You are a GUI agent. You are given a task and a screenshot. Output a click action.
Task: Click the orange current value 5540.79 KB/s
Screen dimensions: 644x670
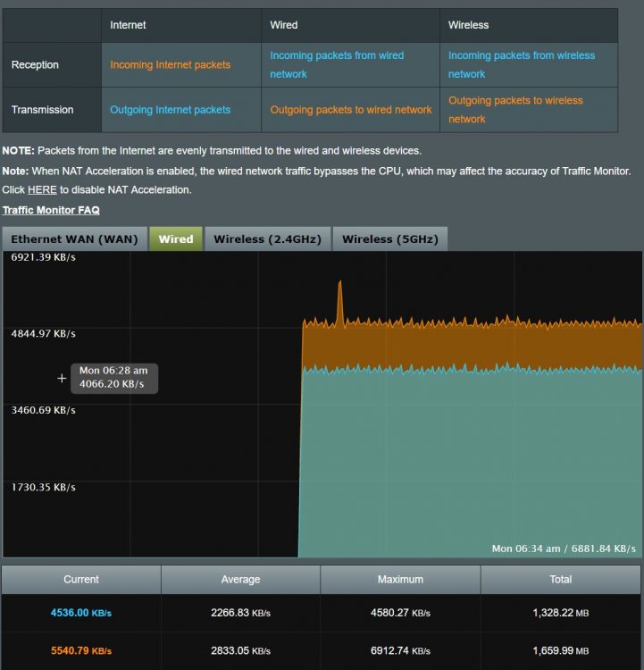[x=81, y=650]
